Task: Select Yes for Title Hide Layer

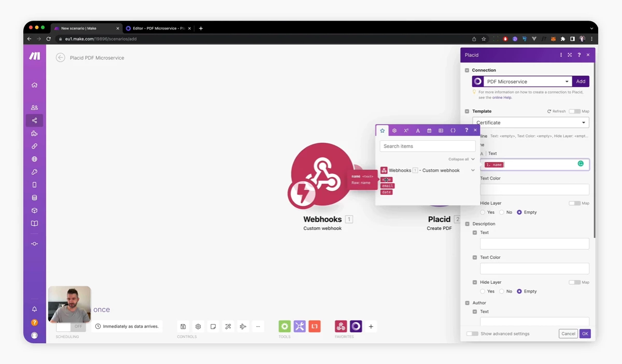Action: click(483, 212)
